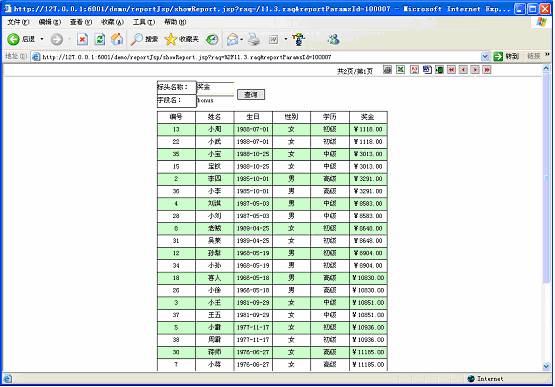Click the Messenger people icon in toolbar
The width and height of the screenshot is (555, 387).
333,39
